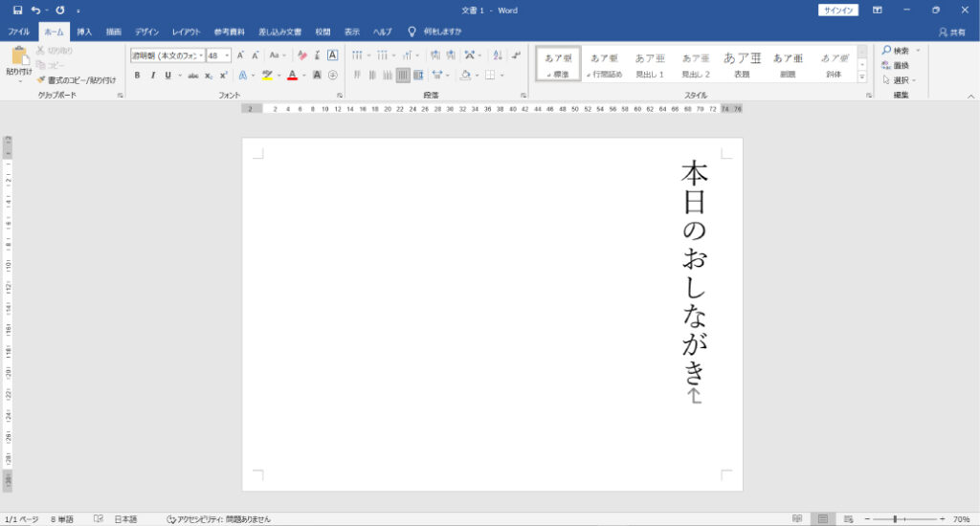Click the increase indent icon

tap(451, 55)
